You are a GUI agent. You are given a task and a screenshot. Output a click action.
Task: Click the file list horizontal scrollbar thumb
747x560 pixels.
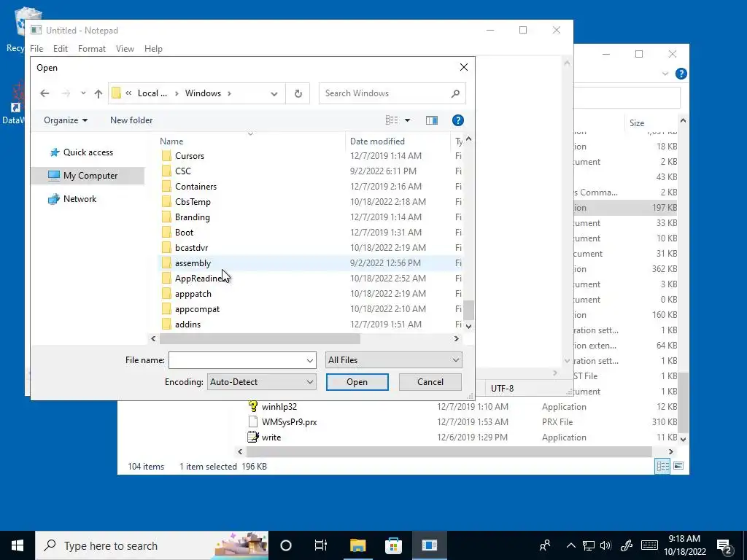coord(260,338)
